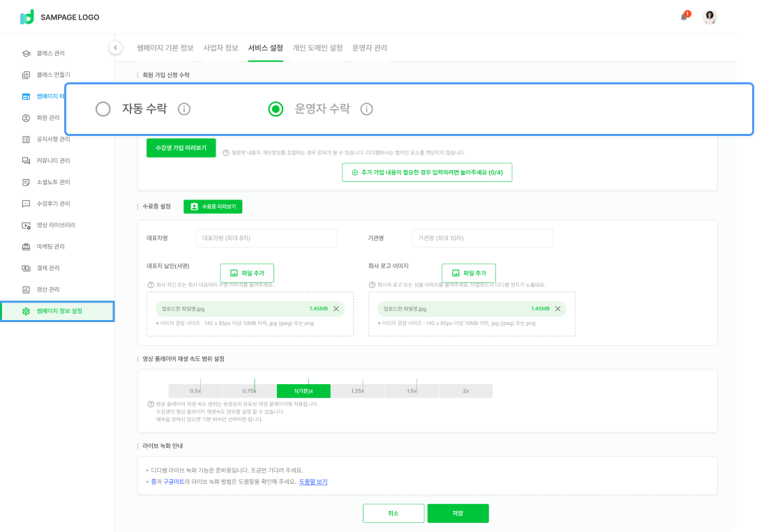Switch to 개인 도메인 설정 tab
This screenshot has height=532, width=757.
click(317, 48)
